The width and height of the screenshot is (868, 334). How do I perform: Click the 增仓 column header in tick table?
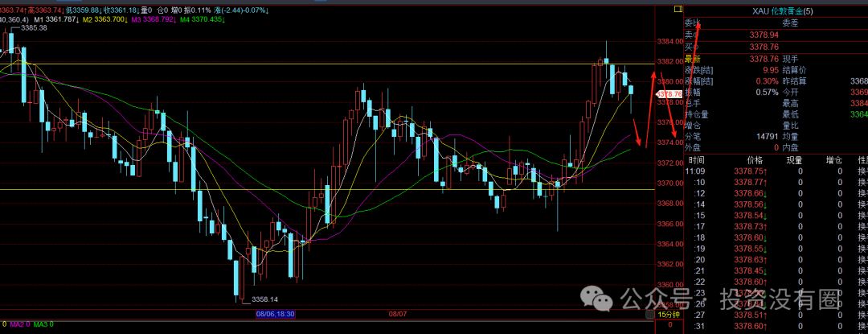coord(834,160)
